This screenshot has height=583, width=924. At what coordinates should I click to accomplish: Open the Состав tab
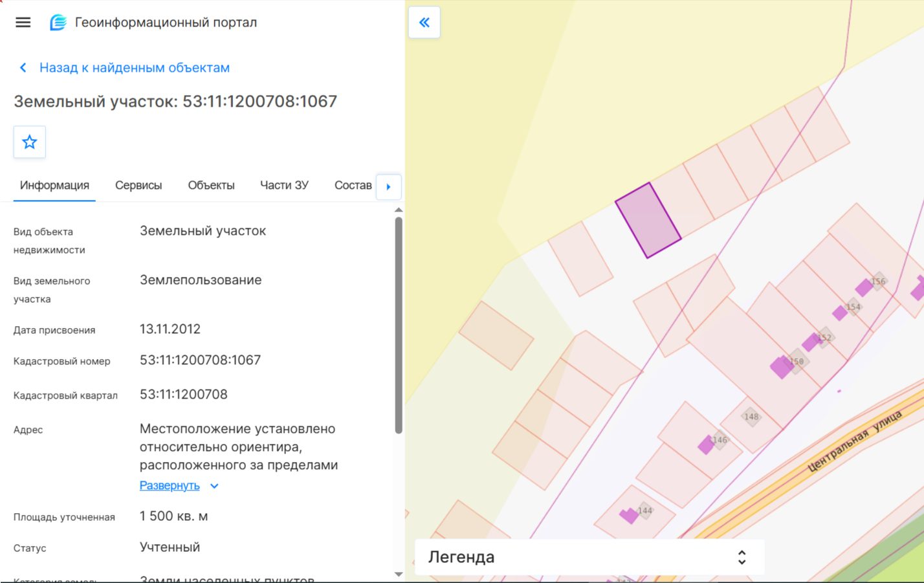(353, 186)
